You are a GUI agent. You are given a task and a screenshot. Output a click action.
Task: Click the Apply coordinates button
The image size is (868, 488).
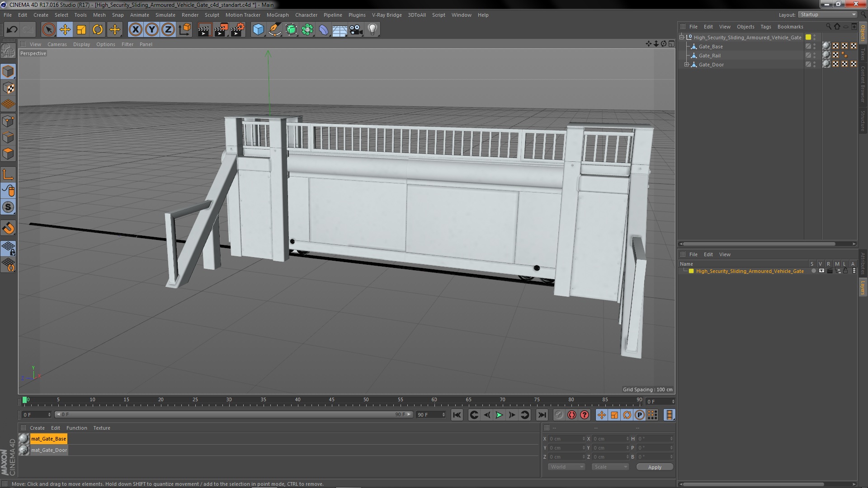click(x=655, y=467)
